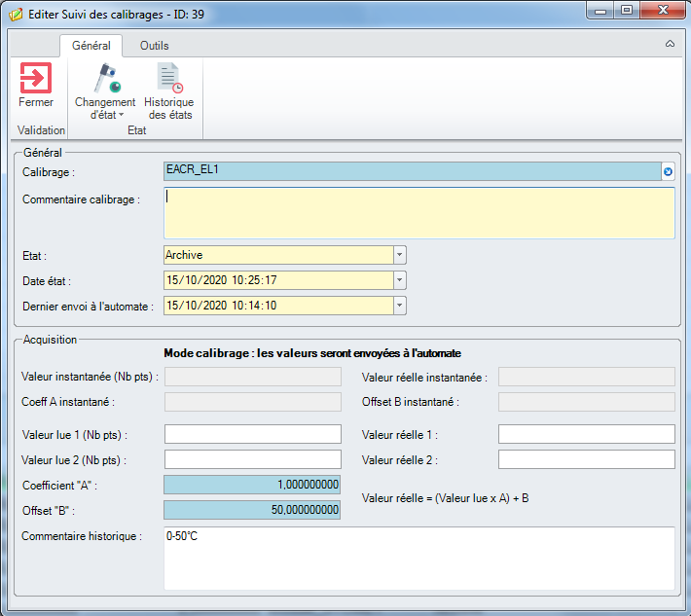Click the arrow icon beside Calibrage field

[669, 172]
